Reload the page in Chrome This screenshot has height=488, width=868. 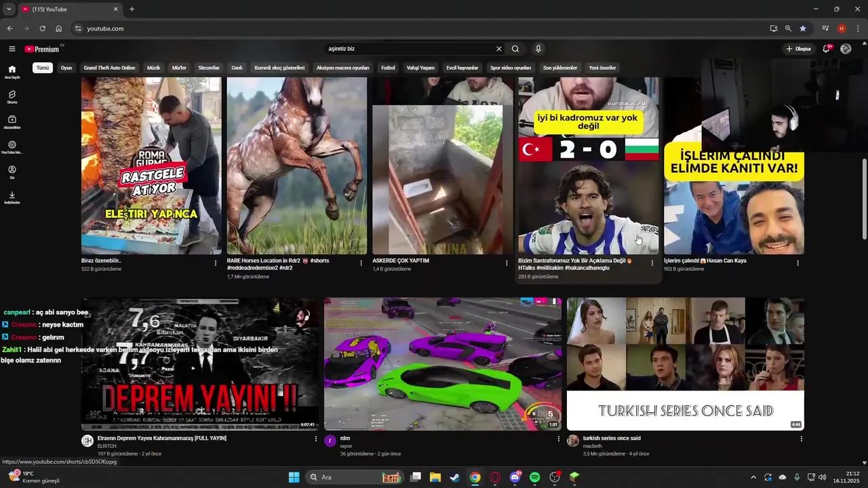[x=42, y=28]
